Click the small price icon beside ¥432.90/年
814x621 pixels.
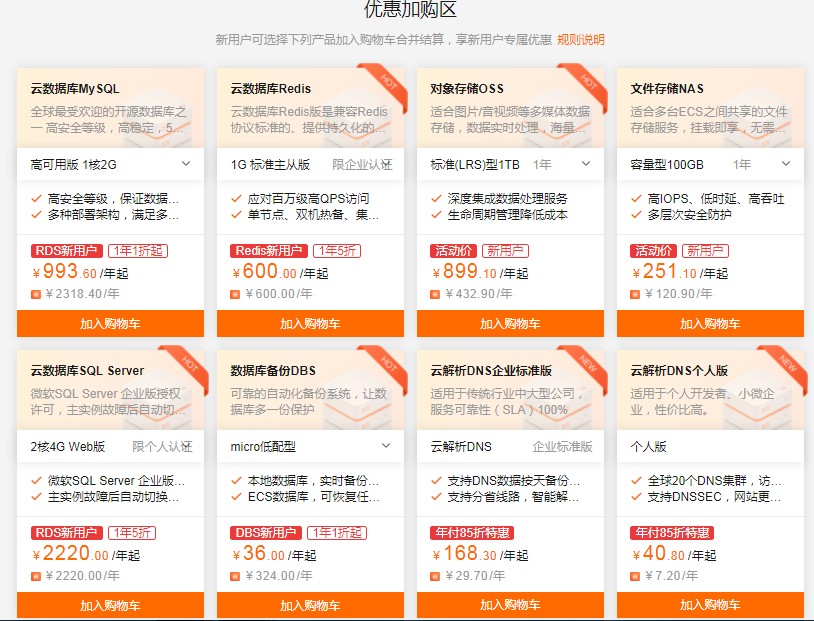[x=435, y=294]
